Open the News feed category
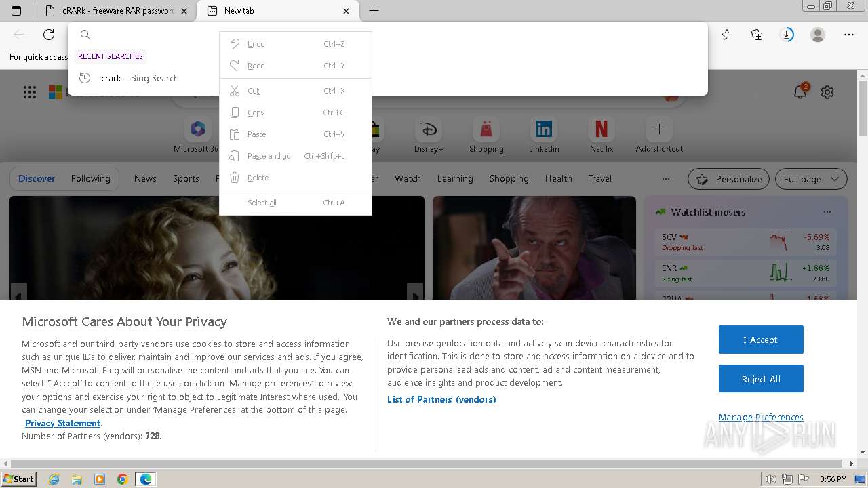868x488 pixels. pos(145,178)
